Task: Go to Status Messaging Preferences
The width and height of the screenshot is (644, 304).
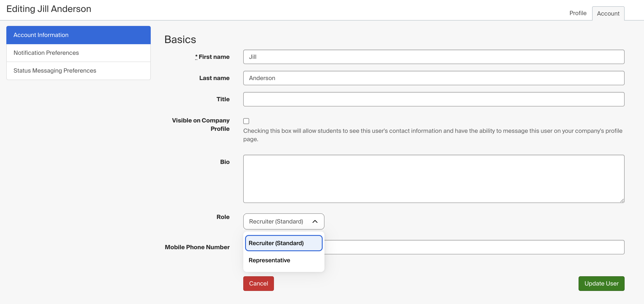Action: 79,71
